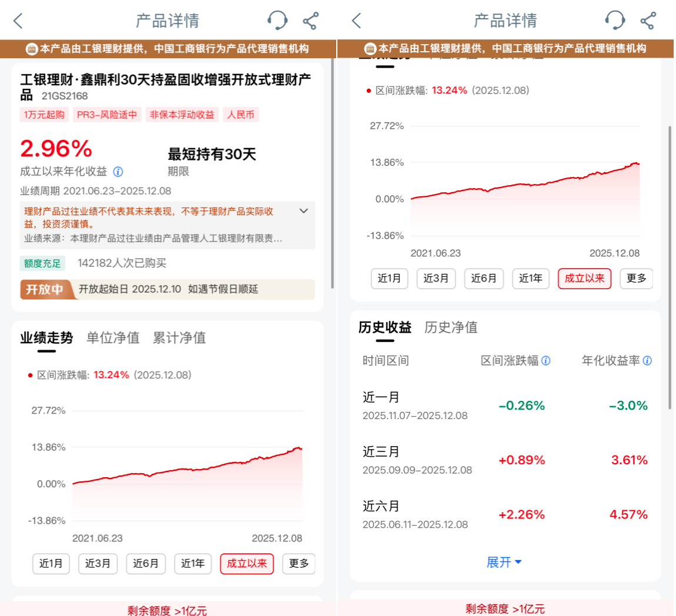Click info icon next to 年化收益率 header
Image resolution: width=676 pixels, height=616 pixels.
point(647,361)
